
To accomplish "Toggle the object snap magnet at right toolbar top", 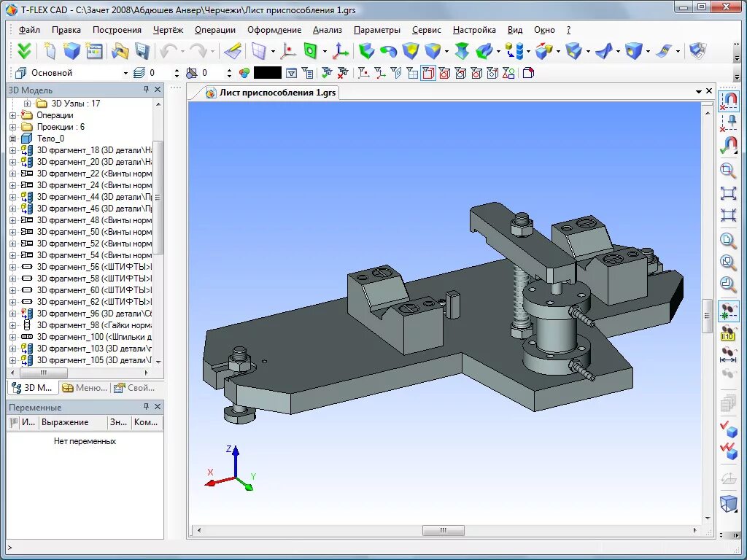I will click(x=729, y=100).
